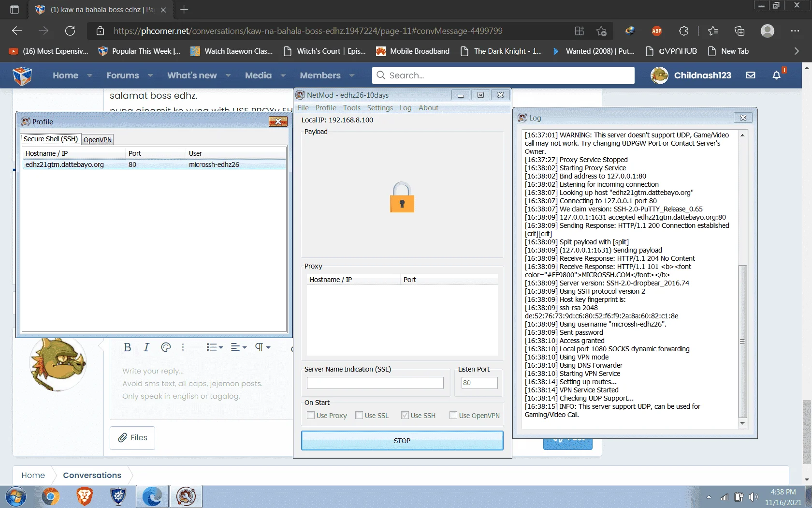The width and height of the screenshot is (812, 508).
Task: Open the notifications bell icon
Action: (777, 75)
